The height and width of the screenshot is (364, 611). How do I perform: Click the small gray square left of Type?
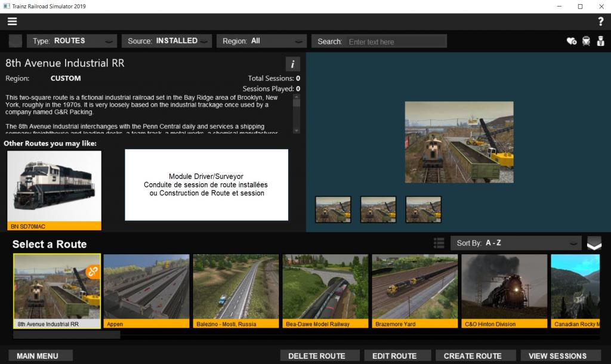[16, 41]
